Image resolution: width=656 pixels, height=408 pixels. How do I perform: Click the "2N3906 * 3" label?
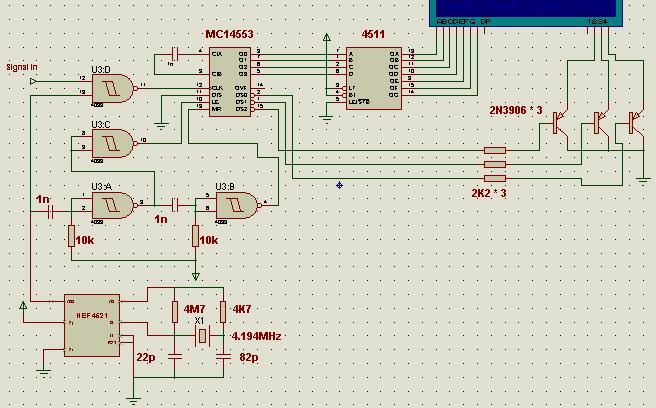[516, 110]
